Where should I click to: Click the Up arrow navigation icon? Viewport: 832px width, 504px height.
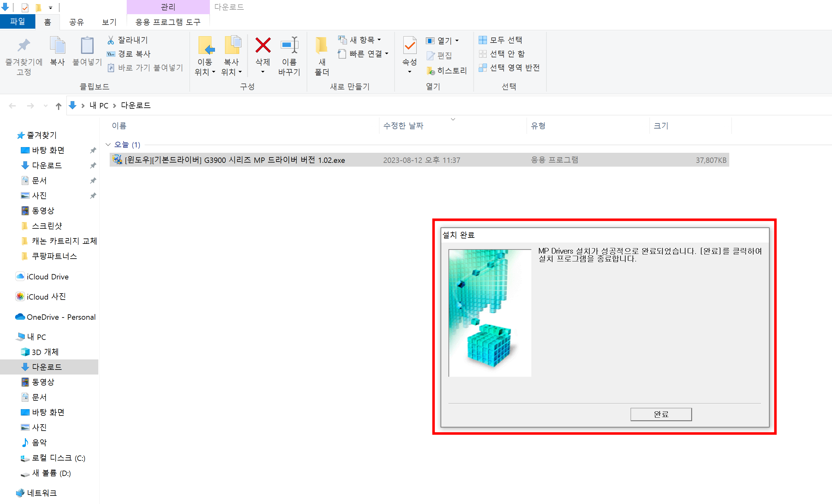[x=58, y=106]
